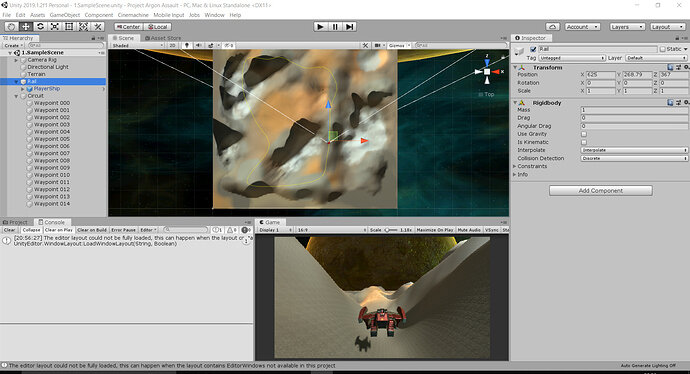This screenshot has height=374, width=690.
Task: Open the Layers dropdown
Action: click(628, 27)
